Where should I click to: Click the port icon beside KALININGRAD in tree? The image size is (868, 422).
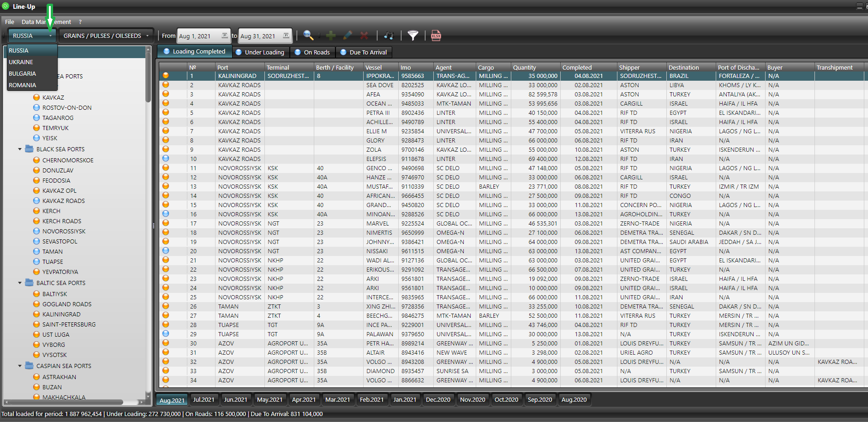click(36, 314)
